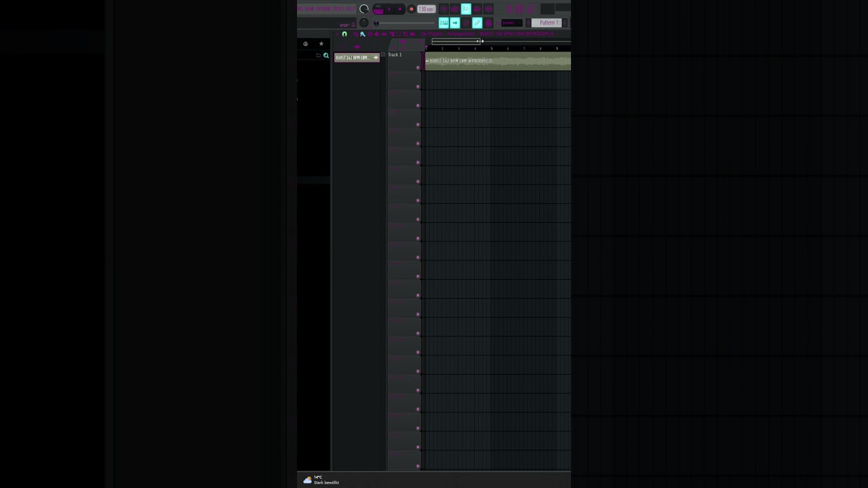
Task: Click the song position slider
Action: 404,23
